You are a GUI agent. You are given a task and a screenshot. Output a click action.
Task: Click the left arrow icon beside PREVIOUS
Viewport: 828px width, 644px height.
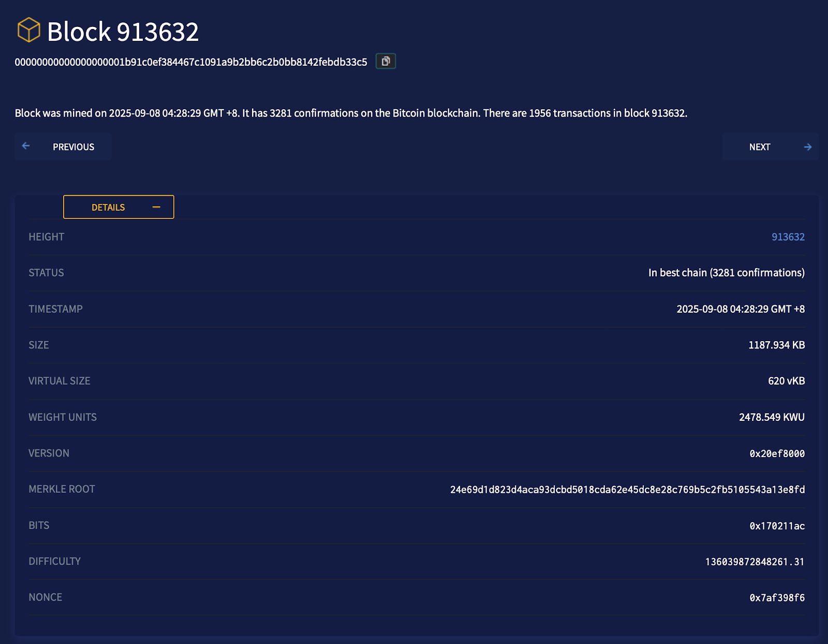click(26, 147)
